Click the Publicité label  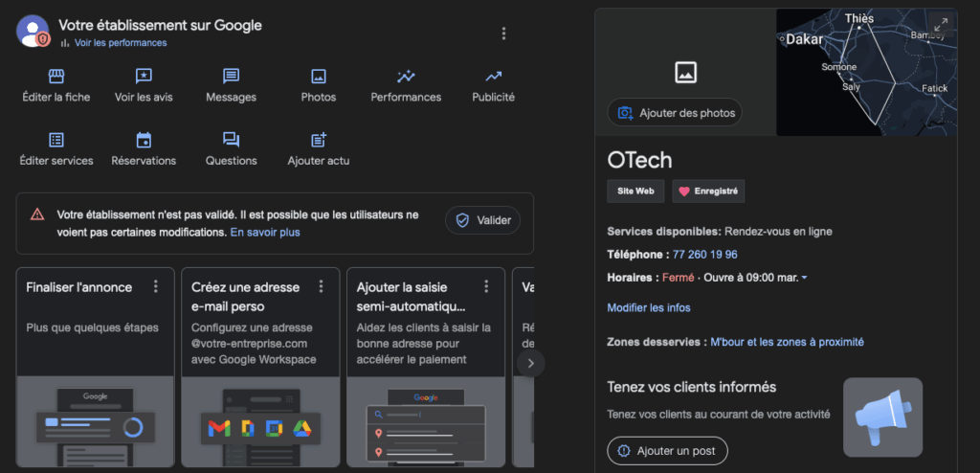(493, 98)
